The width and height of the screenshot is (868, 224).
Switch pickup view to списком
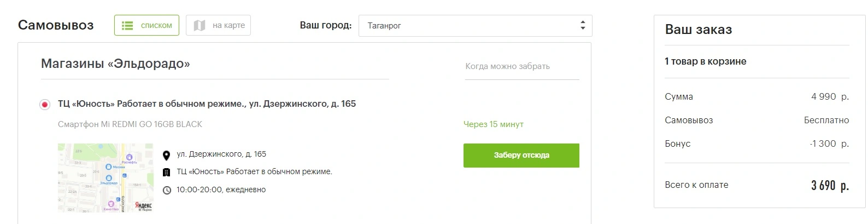[x=146, y=25]
